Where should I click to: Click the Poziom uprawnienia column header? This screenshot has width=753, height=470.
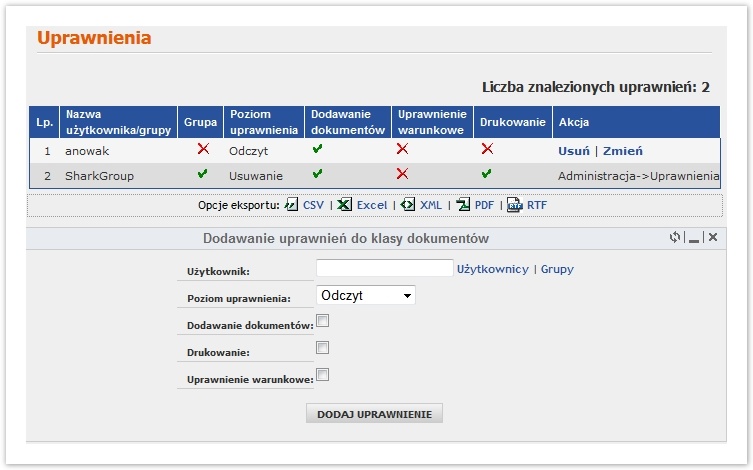264,122
